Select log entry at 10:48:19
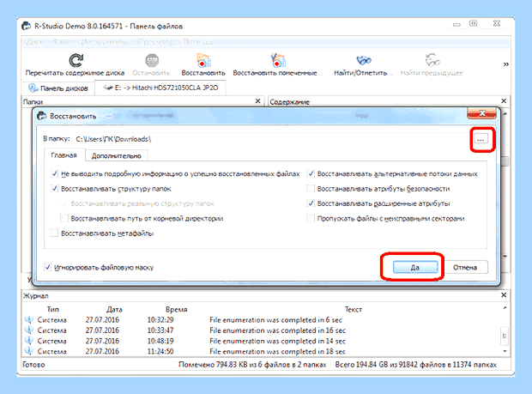 click(261, 341)
